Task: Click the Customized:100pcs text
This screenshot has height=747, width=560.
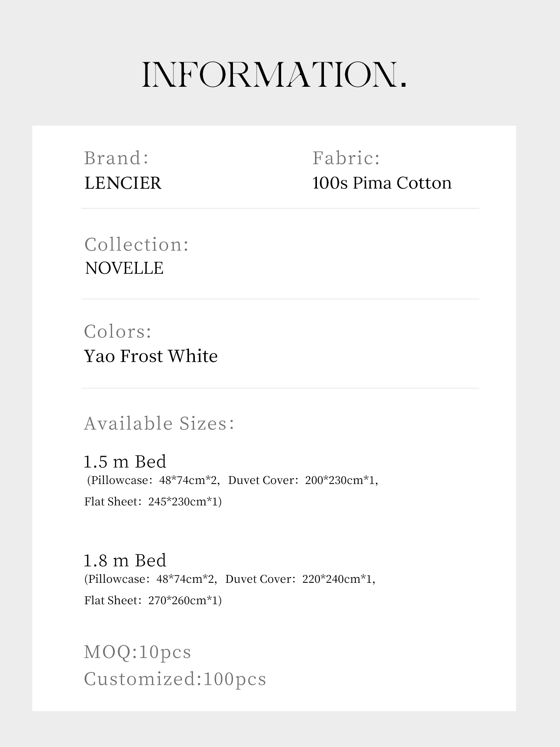Action: 175,679
